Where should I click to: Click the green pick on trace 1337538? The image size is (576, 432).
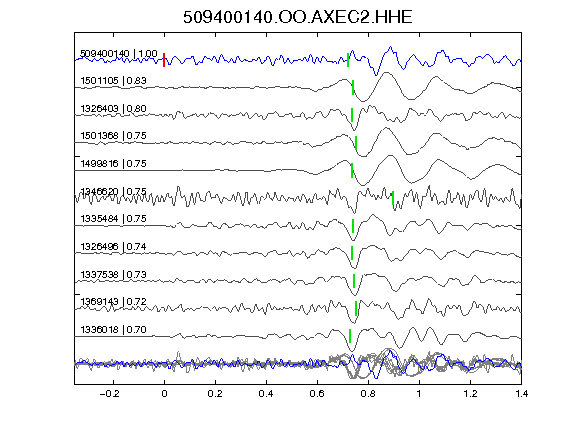354,281
